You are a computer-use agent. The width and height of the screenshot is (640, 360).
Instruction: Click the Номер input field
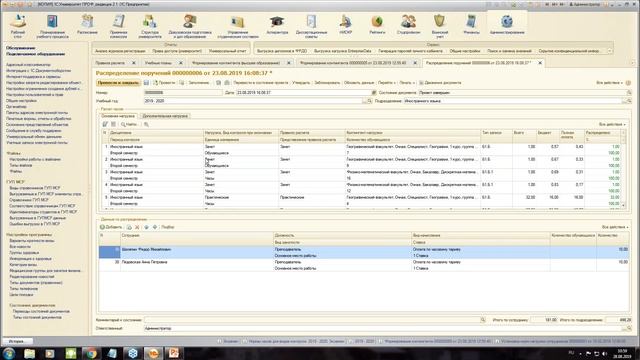[x=183, y=93]
